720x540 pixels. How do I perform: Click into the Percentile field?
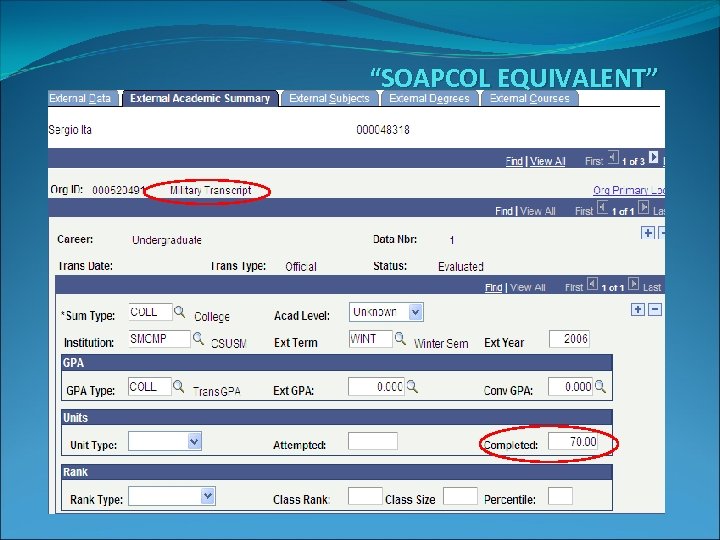coord(560,496)
